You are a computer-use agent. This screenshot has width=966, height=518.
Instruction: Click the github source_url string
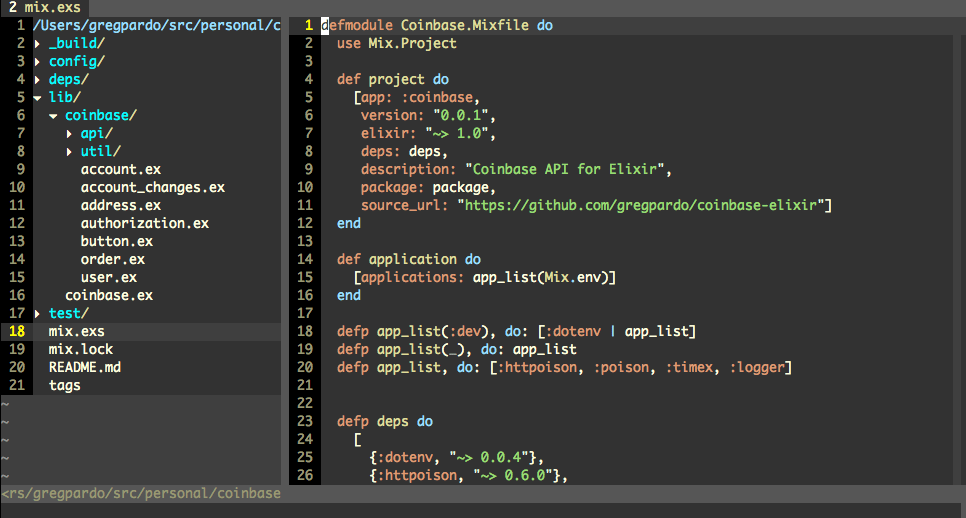[641, 205]
